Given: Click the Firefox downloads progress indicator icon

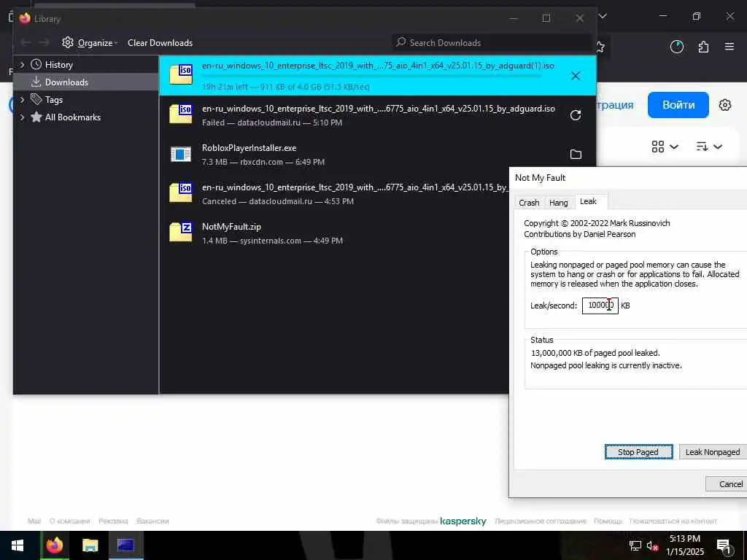Looking at the screenshot, I should pos(676,47).
